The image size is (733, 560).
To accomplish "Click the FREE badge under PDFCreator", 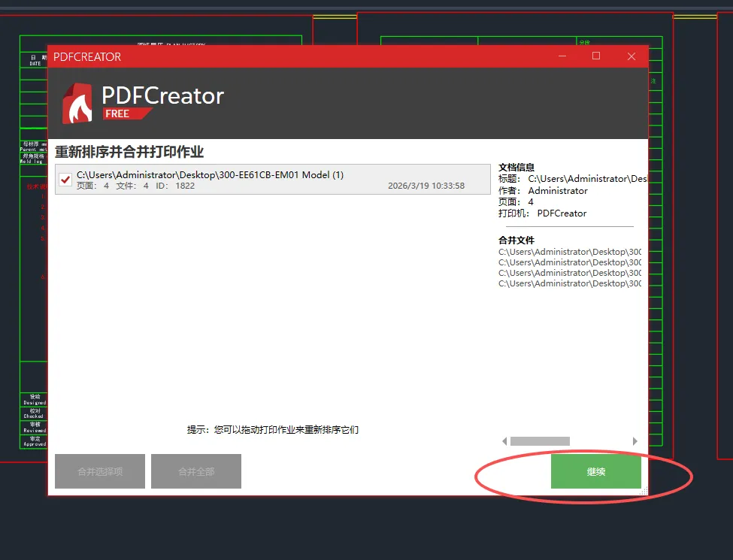I will point(127,114).
